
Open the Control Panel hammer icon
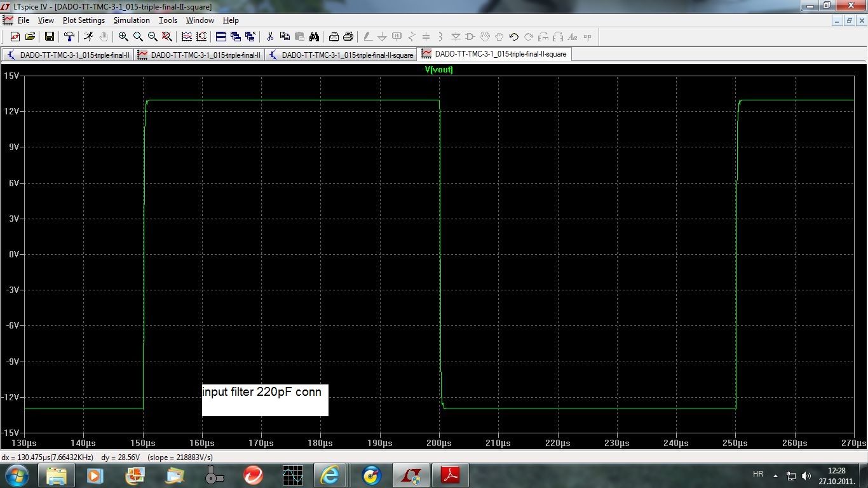[69, 37]
